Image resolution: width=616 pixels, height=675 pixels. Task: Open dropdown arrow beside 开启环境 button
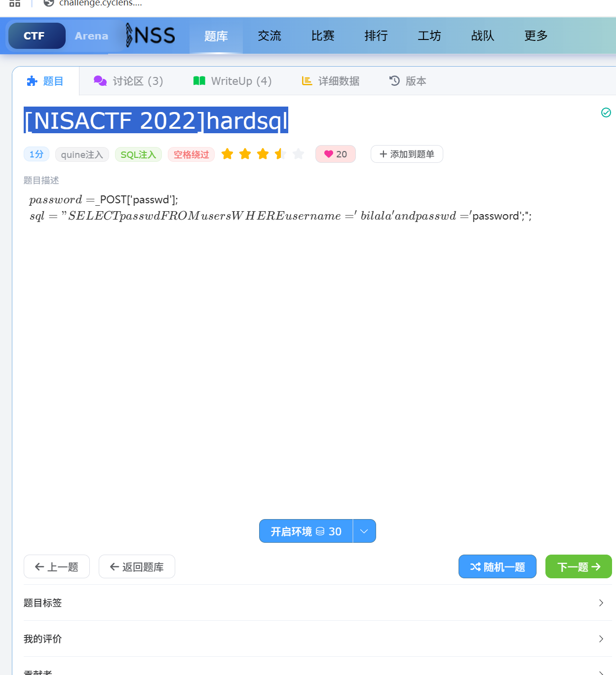pos(364,531)
